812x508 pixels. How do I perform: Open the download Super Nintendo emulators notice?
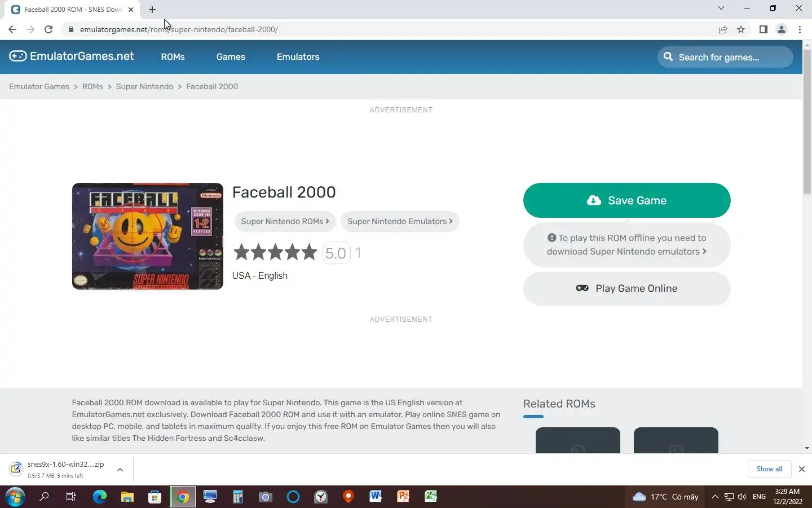[x=626, y=245]
